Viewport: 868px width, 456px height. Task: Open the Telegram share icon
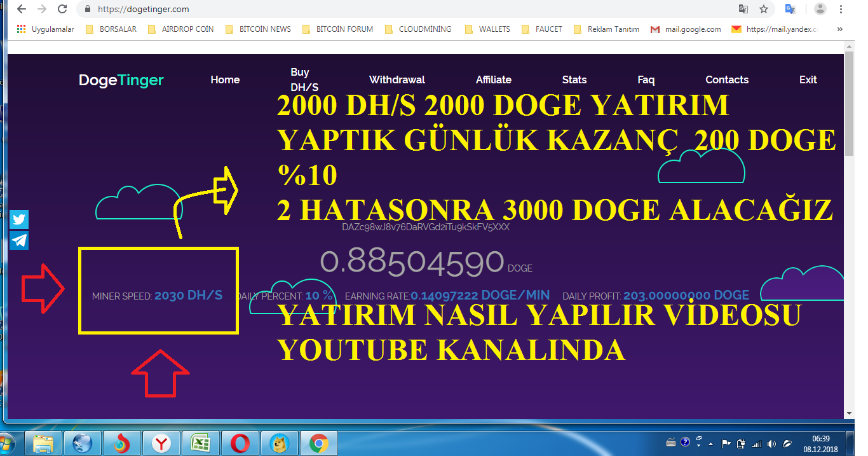[19, 240]
